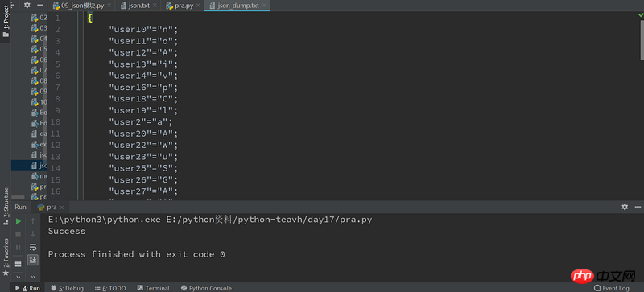Switch to the pra.py editor tab
Screen dimensions: 644x292
click(x=183, y=6)
